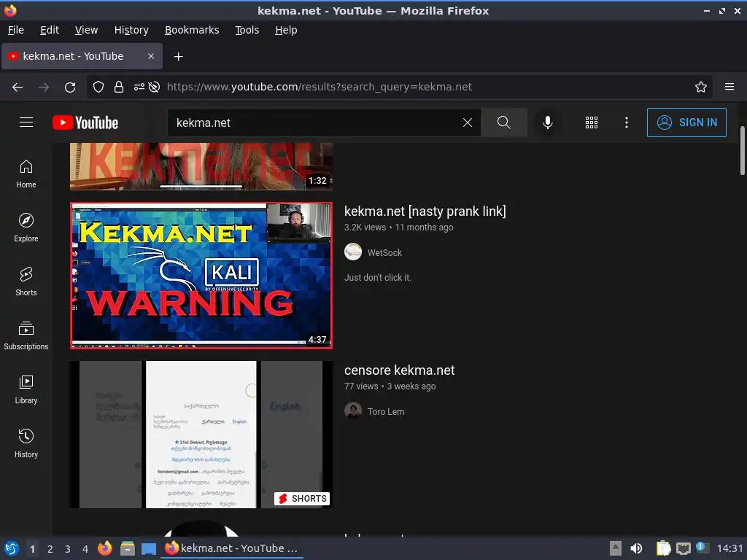Open the volume control in system tray

click(x=636, y=548)
